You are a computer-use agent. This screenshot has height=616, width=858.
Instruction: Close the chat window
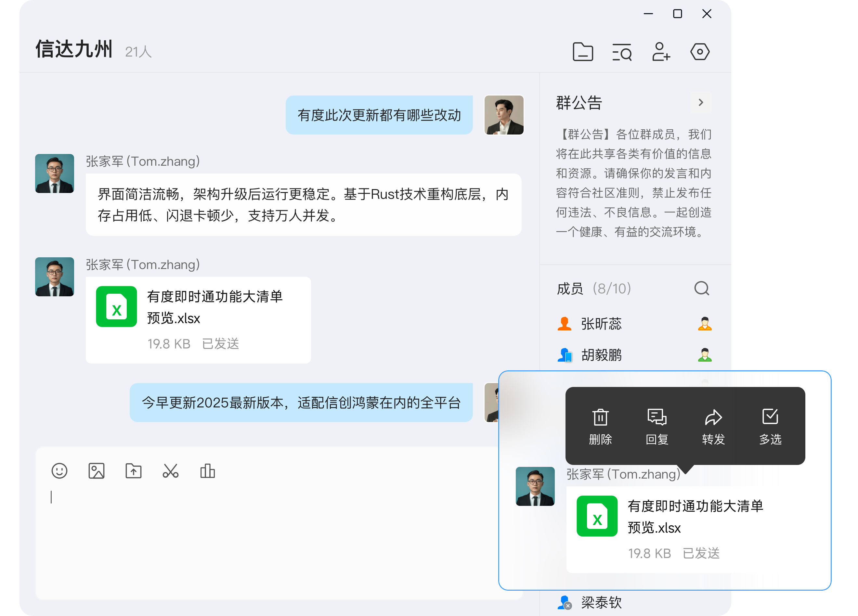pos(707,14)
